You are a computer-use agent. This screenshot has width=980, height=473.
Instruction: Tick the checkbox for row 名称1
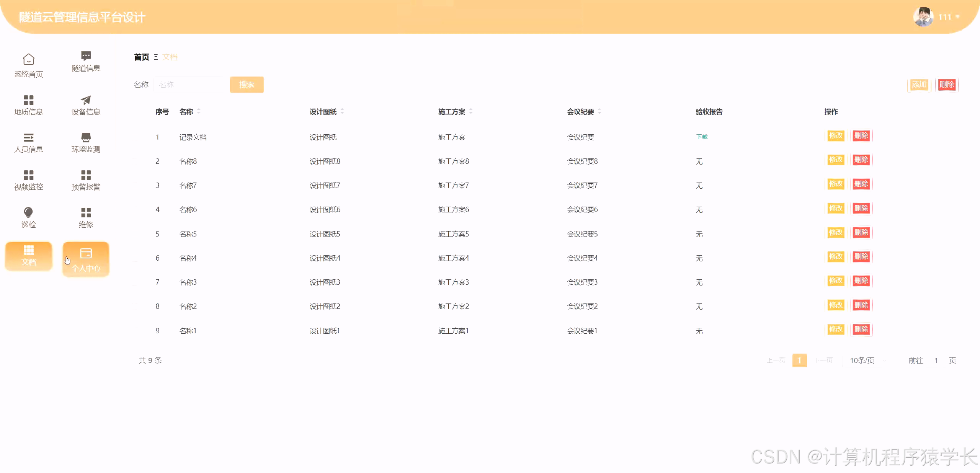click(136, 330)
